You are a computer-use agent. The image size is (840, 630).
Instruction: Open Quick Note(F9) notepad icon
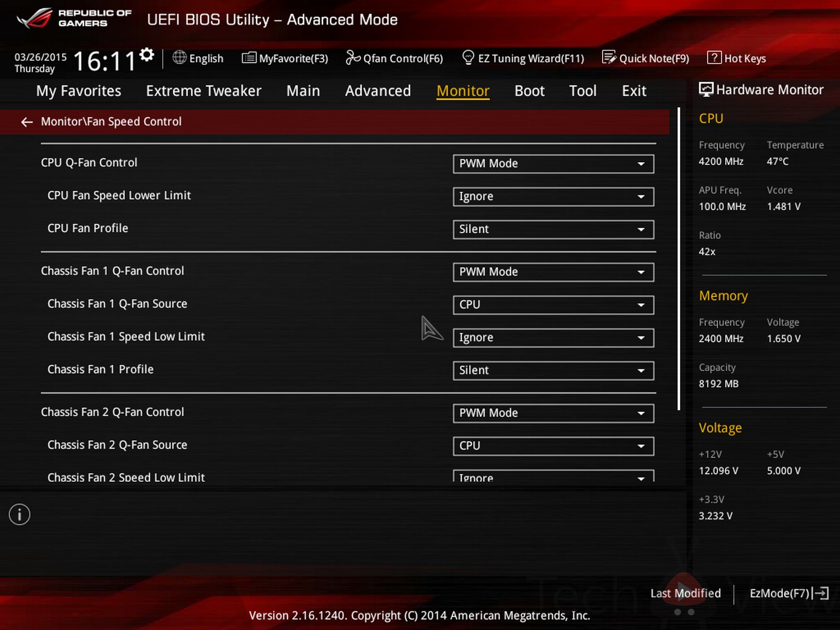[x=609, y=57]
